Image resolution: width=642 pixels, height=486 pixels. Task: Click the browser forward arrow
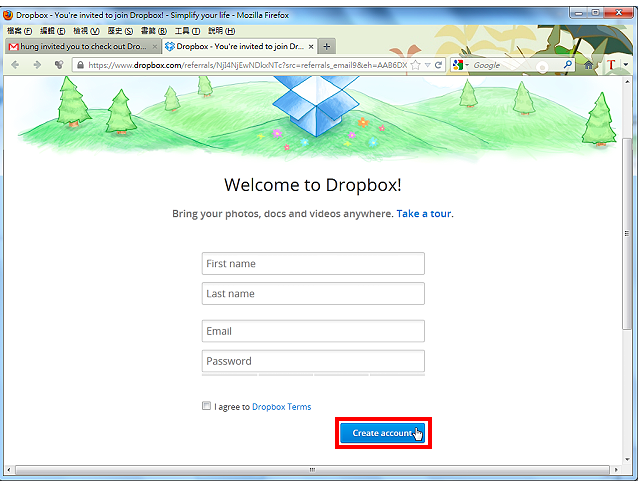pyautogui.click(x=37, y=65)
